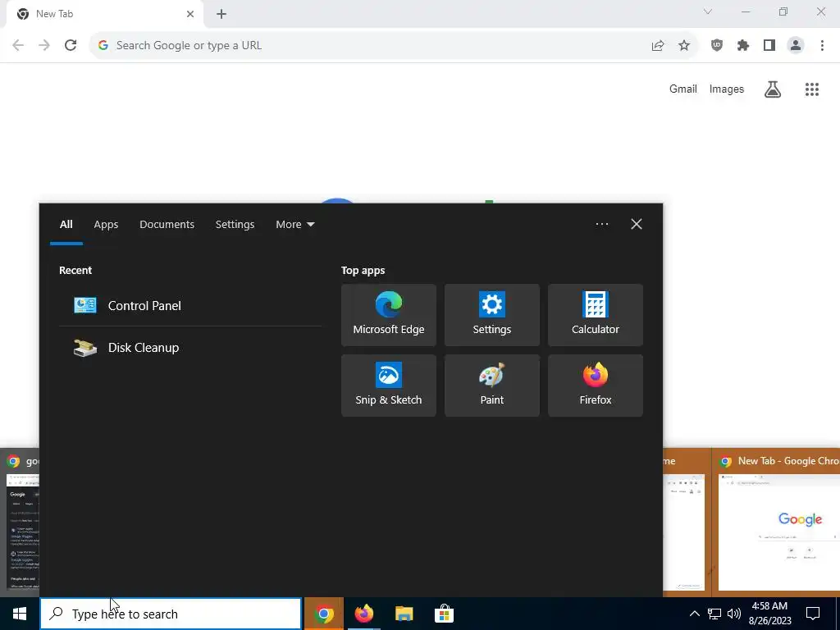Image resolution: width=840 pixels, height=630 pixels.
Task: Switch to the Apps search tab
Action: point(106,225)
